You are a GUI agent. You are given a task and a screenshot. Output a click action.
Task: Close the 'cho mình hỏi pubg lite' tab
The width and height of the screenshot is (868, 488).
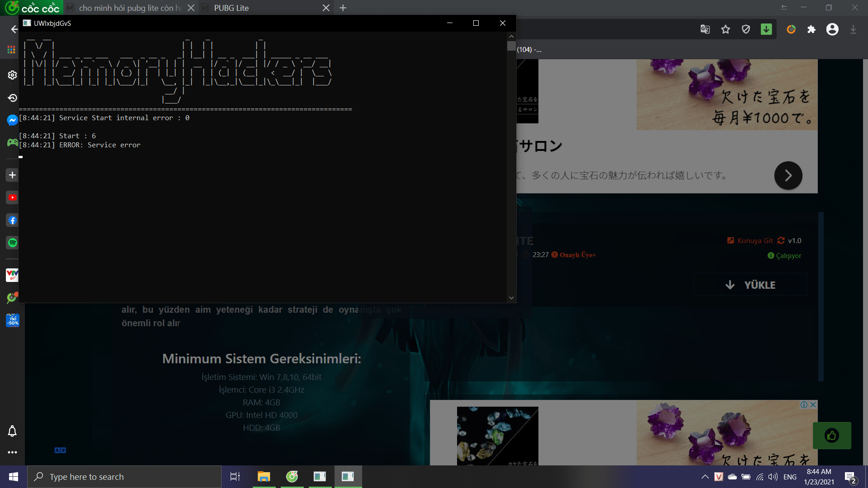pyautogui.click(x=191, y=8)
